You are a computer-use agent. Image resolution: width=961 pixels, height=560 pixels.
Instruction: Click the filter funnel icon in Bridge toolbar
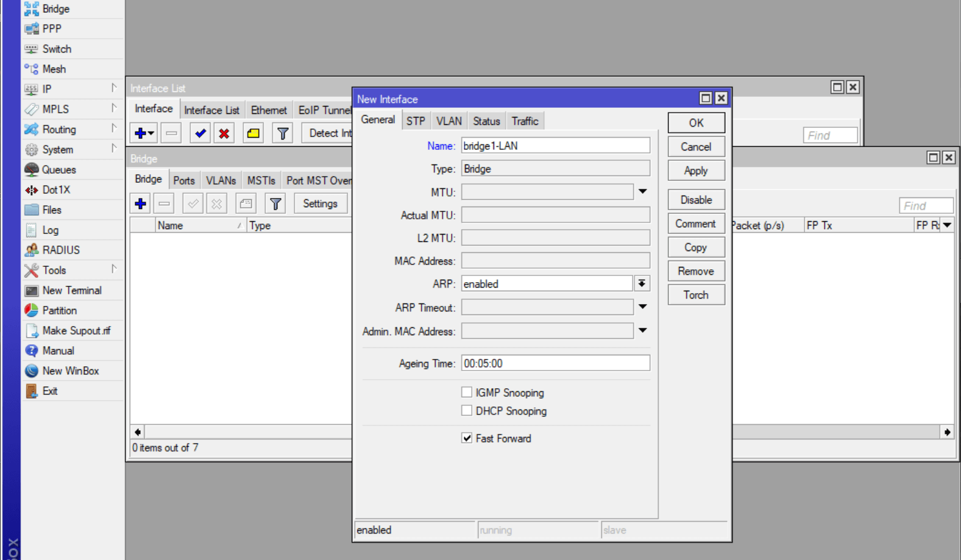click(275, 204)
